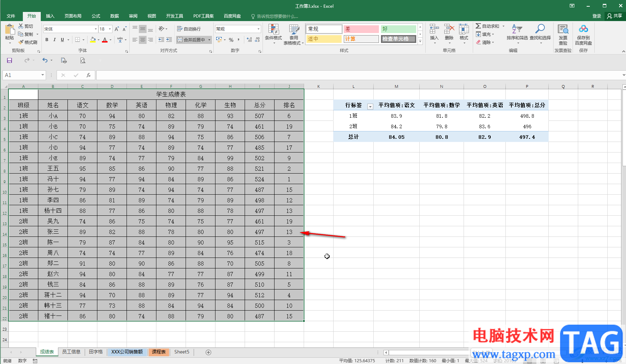Click the Undo arrow icon
626x364 pixels.
(x=45, y=60)
